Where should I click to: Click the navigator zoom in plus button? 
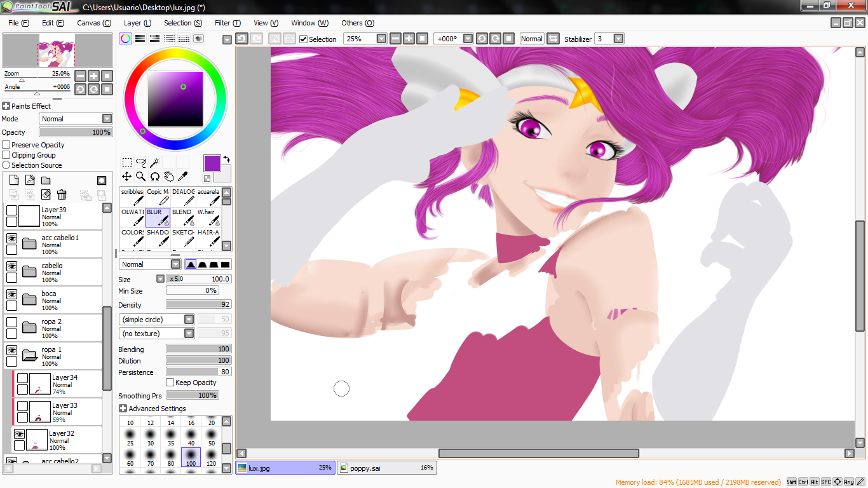click(93, 76)
